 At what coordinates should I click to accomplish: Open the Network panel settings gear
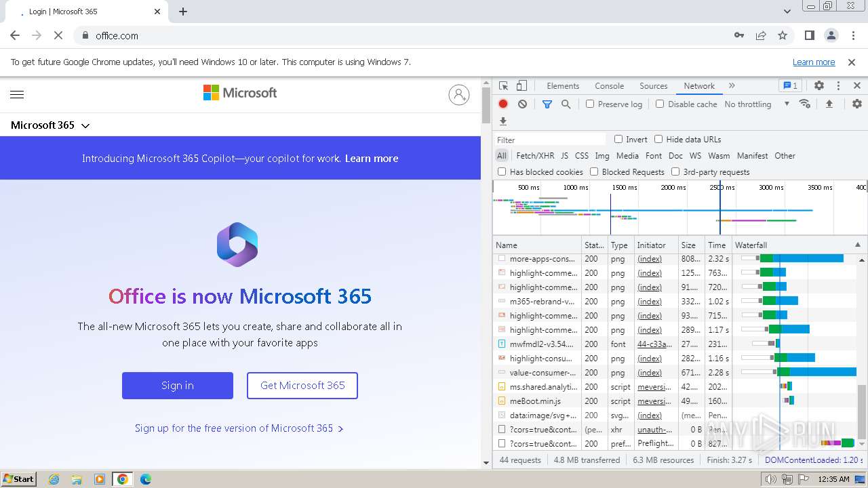(x=857, y=104)
